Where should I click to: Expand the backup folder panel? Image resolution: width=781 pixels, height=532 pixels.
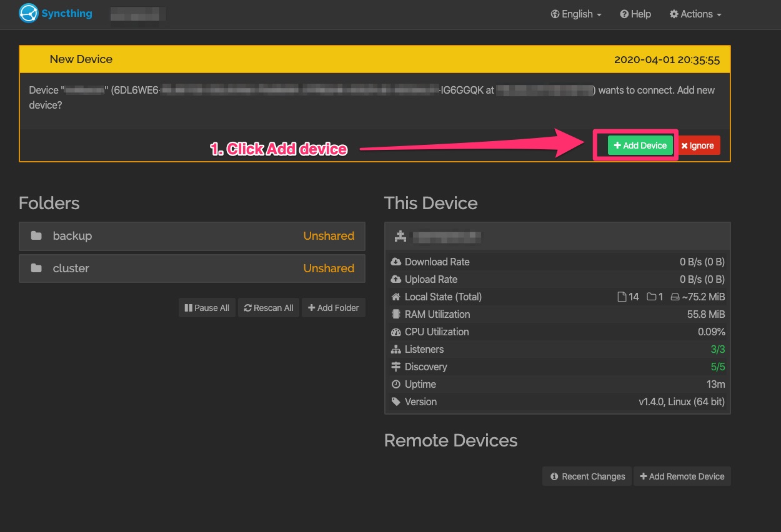coord(192,236)
